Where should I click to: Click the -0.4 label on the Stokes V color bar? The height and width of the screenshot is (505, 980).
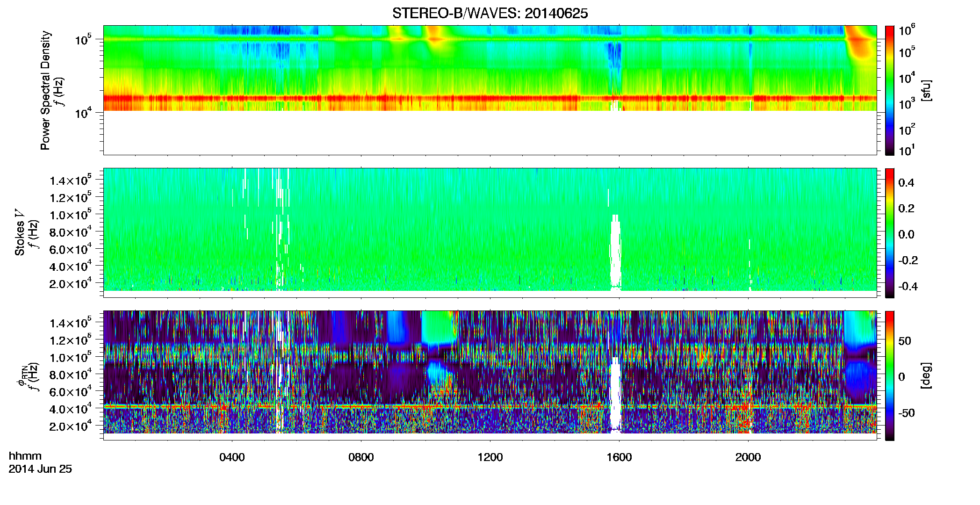click(908, 286)
